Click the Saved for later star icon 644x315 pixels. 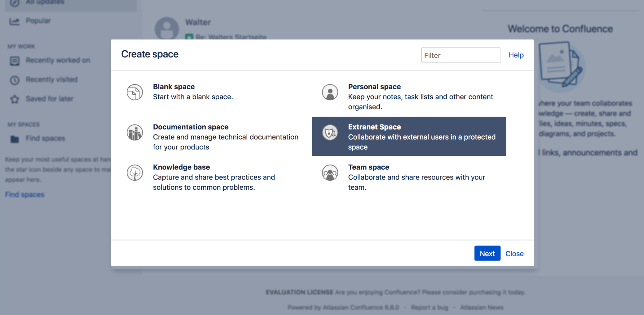tap(14, 99)
